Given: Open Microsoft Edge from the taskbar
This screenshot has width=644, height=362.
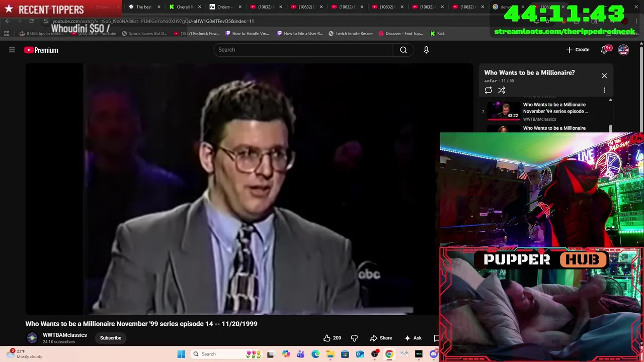Looking at the screenshot, I should coord(315,354).
